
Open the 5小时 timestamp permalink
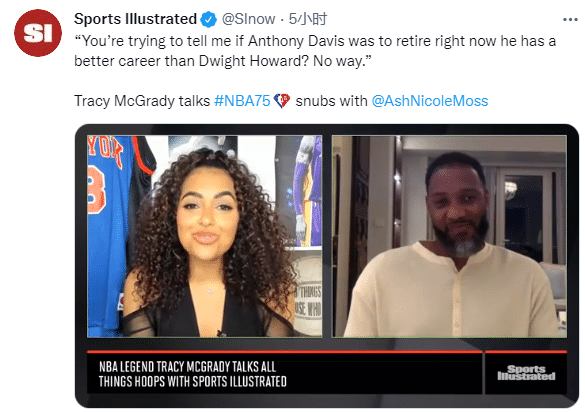tap(308, 19)
